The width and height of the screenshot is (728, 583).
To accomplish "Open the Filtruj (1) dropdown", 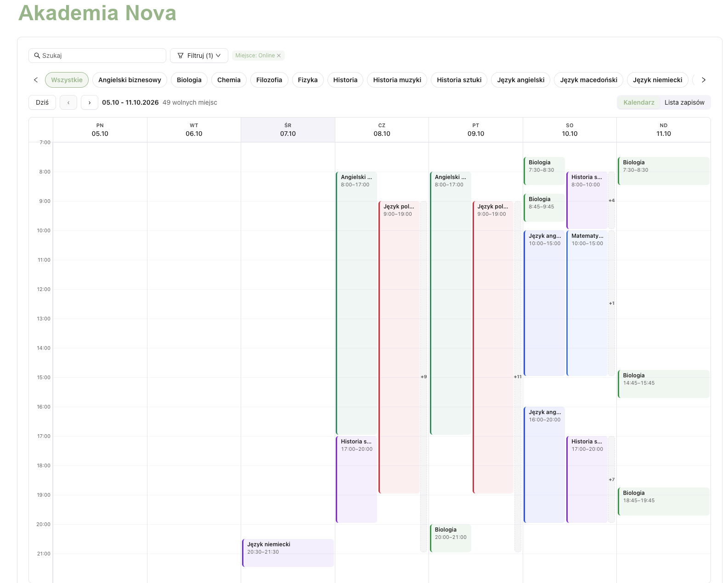I will click(199, 56).
